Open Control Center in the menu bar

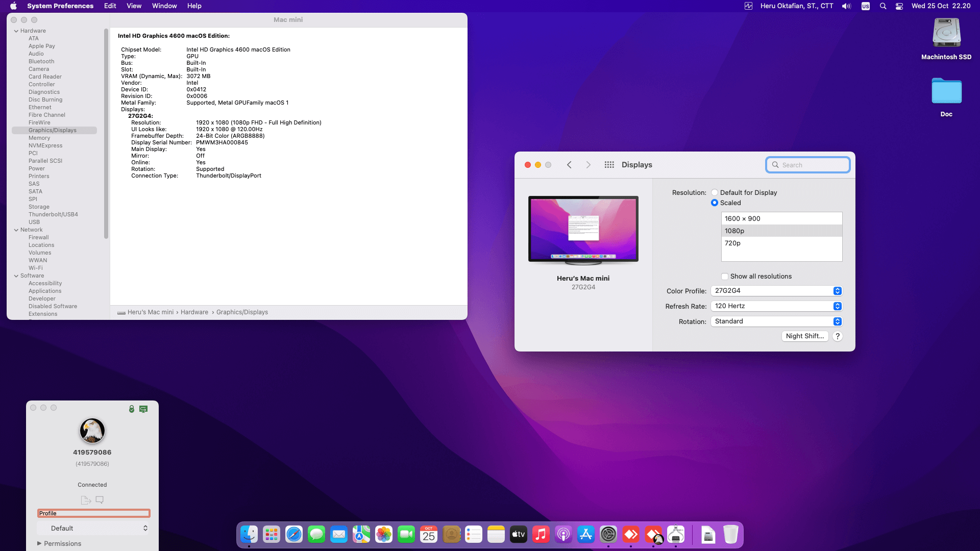[x=899, y=6]
